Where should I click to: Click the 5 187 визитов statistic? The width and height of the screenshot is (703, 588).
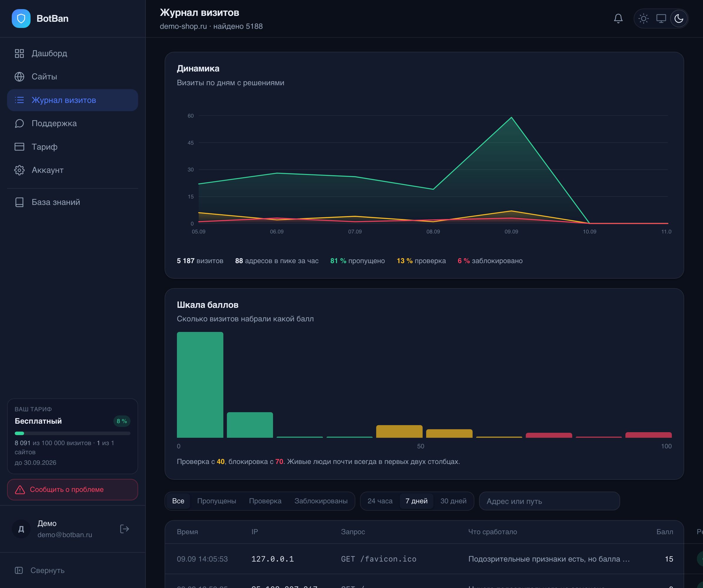click(x=200, y=261)
